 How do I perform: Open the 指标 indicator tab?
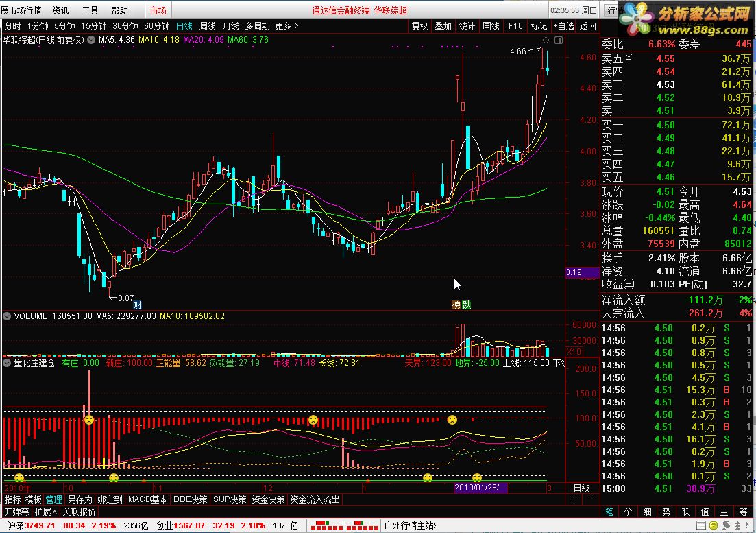[12, 499]
